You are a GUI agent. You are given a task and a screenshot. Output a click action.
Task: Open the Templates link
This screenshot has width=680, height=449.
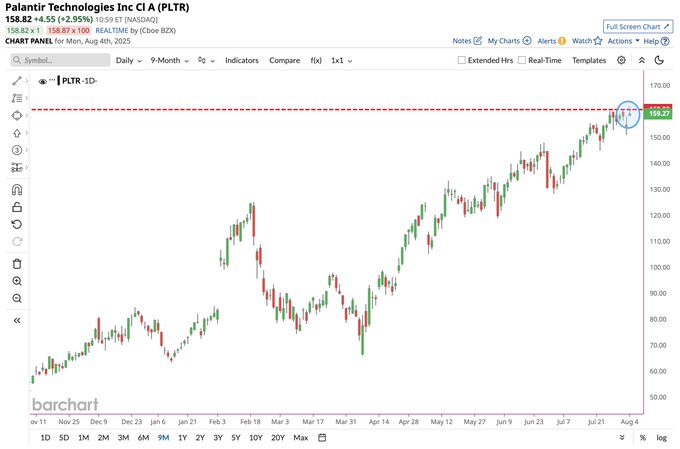(x=589, y=60)
